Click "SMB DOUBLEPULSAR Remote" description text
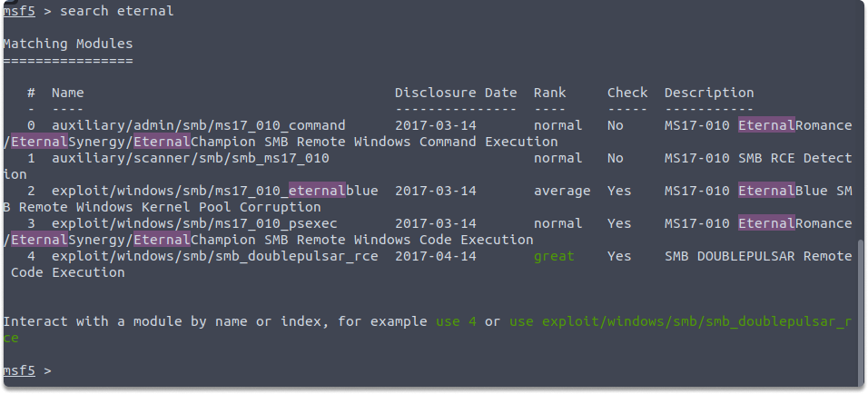This screenshot has width=868, height=394. coord(758,256)
